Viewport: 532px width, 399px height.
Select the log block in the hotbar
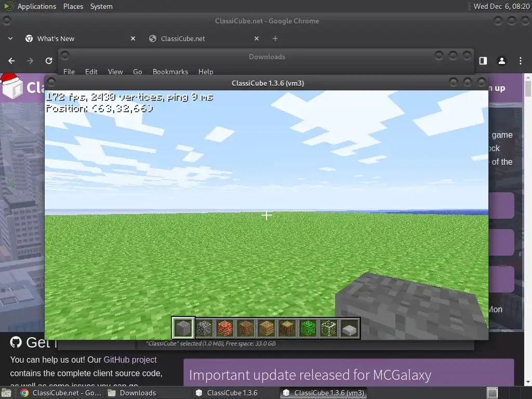pyautogui.click(x=287, y=328)
